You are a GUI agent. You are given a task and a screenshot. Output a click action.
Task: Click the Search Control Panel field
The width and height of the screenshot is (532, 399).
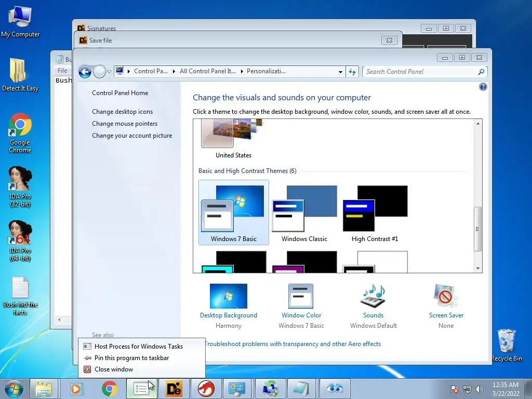(x=420, y=72)
